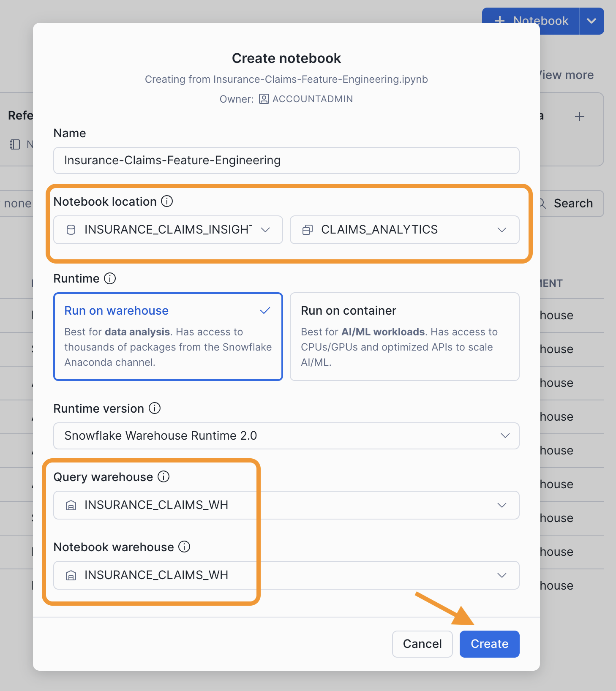616x691 pixels.
Task: Click the Runtime info icon
Action: pos(110,278)
